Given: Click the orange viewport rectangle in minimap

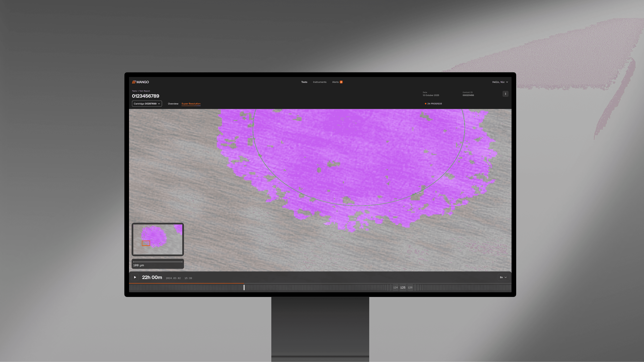Looking at the screenshot, I should pos(146,243).
